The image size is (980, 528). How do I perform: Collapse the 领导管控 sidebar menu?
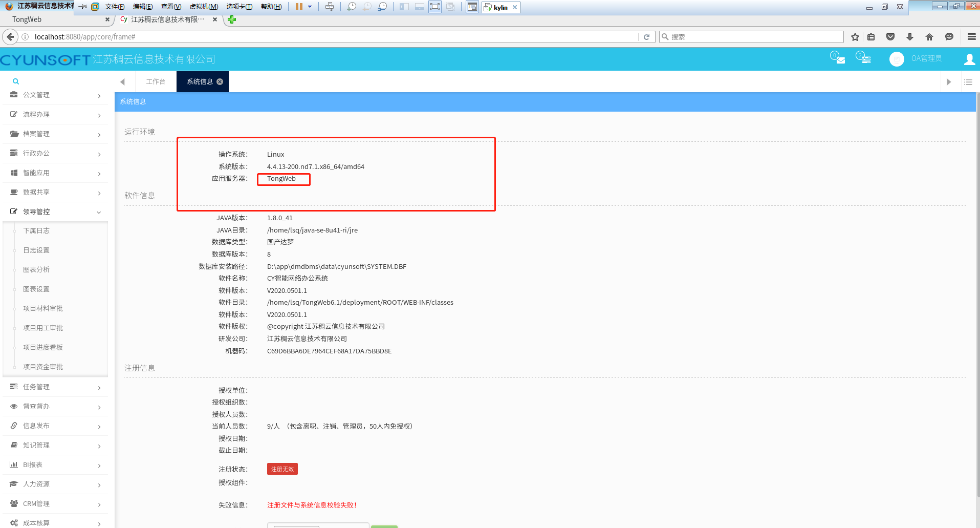tap(55, 212)
